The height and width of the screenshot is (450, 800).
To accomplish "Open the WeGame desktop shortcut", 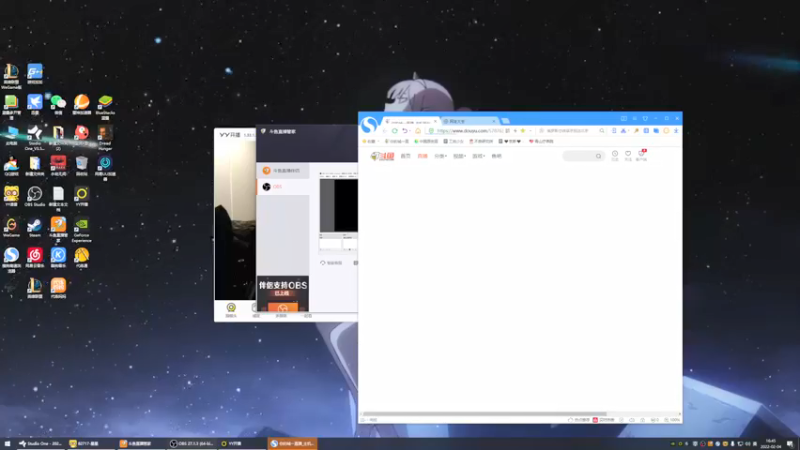I will tap(11, 227).
